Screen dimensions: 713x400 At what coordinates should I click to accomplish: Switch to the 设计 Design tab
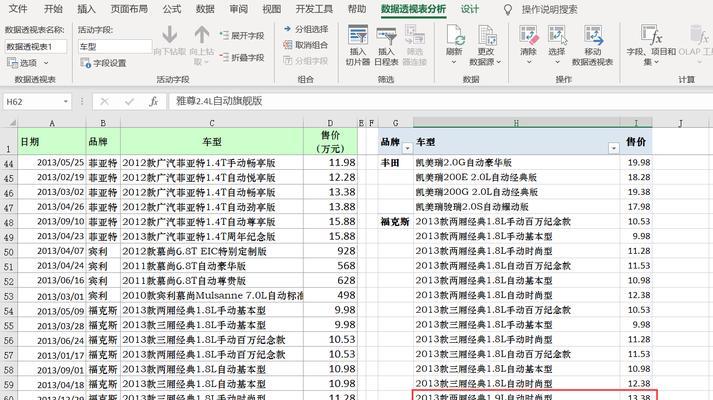pyautogui.click(x=469, y=9)
